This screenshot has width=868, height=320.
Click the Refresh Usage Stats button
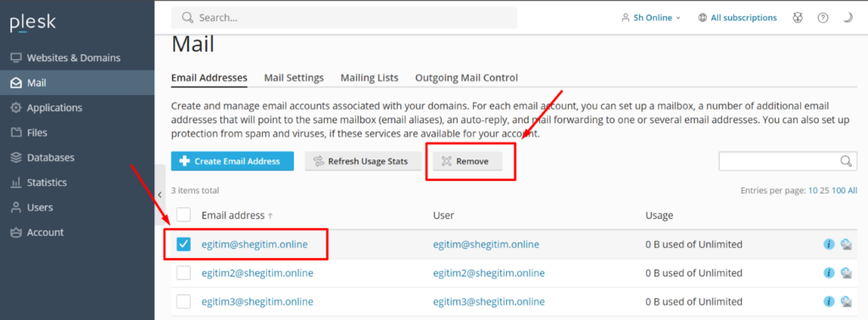pos(363,160)
